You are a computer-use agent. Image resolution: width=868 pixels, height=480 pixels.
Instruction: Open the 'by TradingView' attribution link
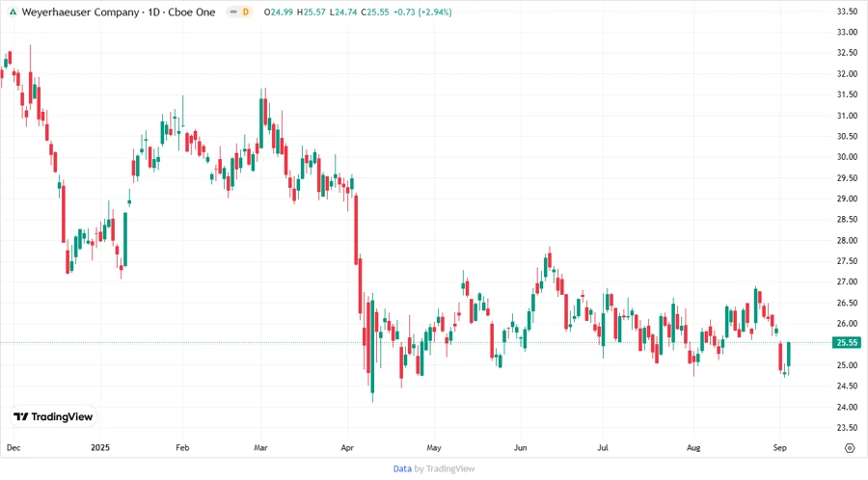[x=445, y=469]
